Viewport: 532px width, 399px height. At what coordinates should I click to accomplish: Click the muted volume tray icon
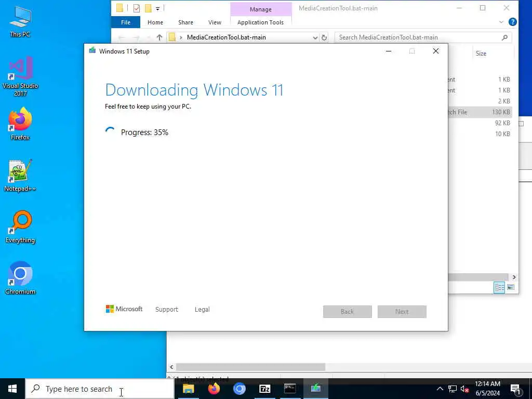coord(464,389)
